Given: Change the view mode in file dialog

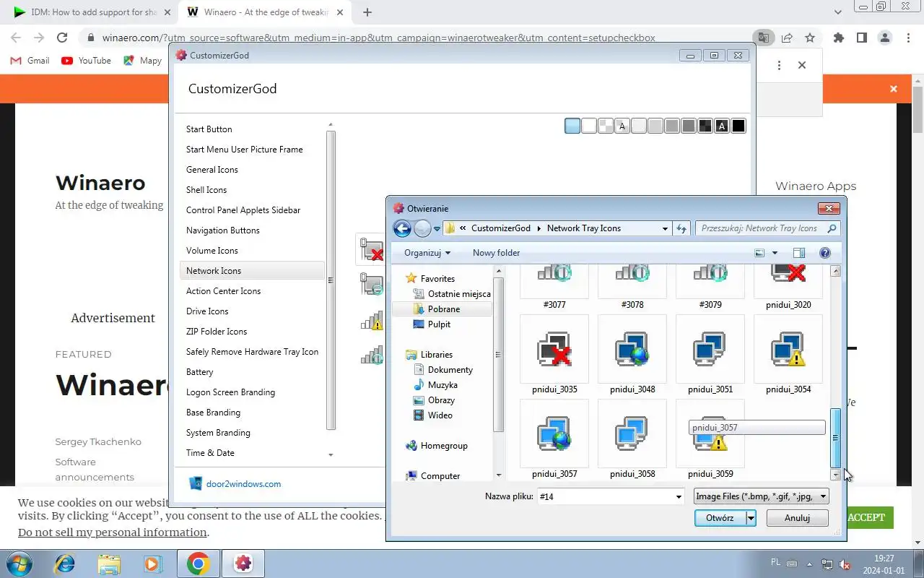Looking at the screenshot, I should pos(759,253).
